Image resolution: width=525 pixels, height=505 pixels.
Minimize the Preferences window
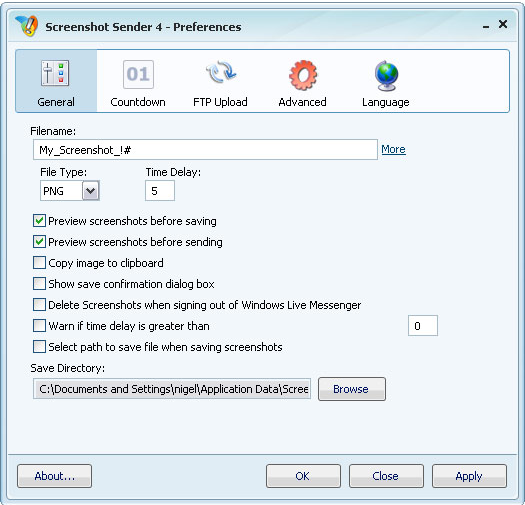pyautogui.click(x=486, y=27)
